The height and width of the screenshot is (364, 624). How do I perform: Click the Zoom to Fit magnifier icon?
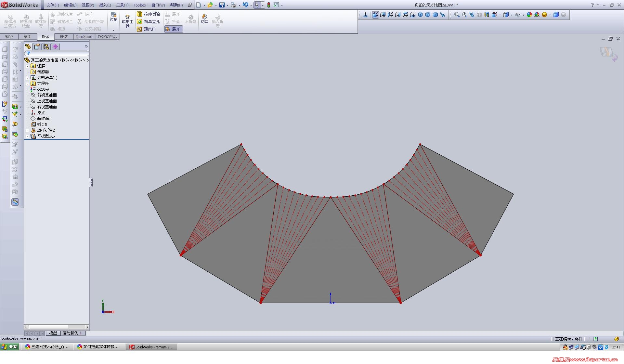[x=457, y=15]
